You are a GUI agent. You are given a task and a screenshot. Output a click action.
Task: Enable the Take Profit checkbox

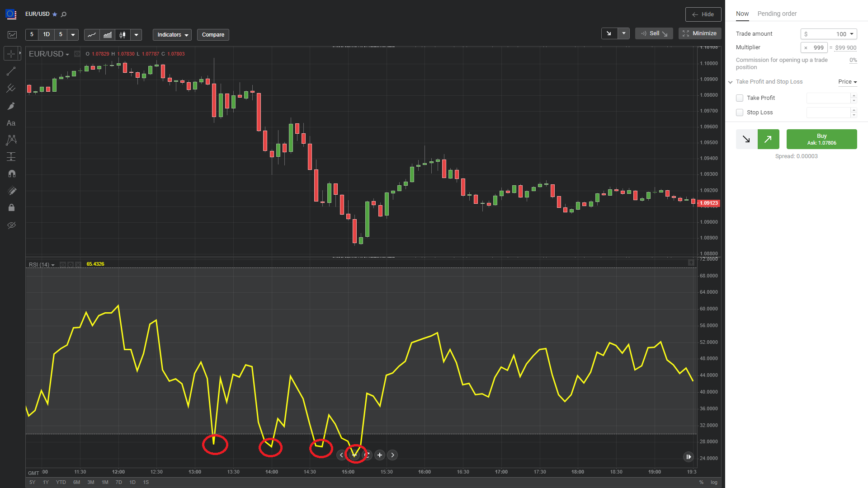(740, 98)
